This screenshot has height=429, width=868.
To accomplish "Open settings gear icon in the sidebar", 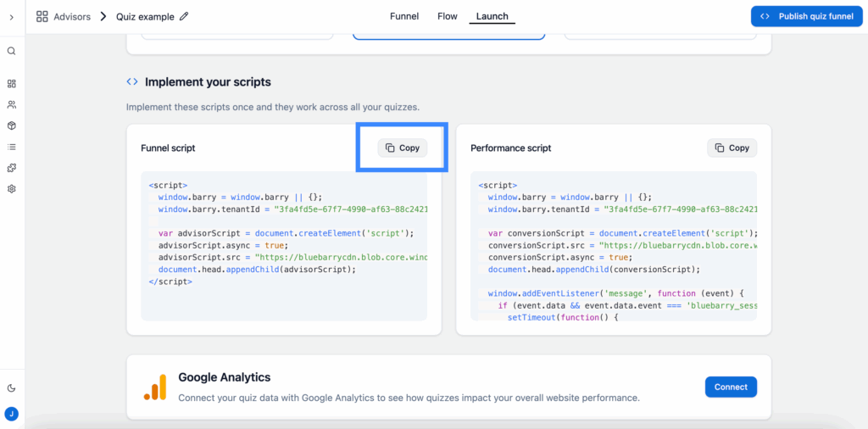I will (12, 189).
